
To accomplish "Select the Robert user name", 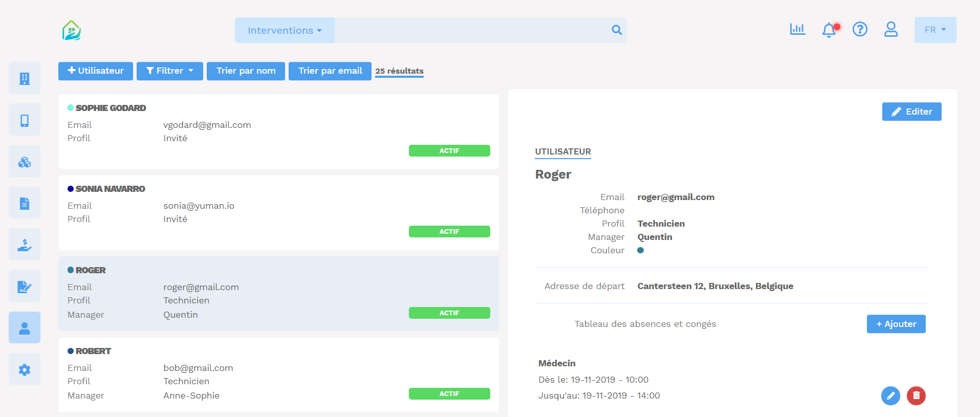I will point(93,351).
